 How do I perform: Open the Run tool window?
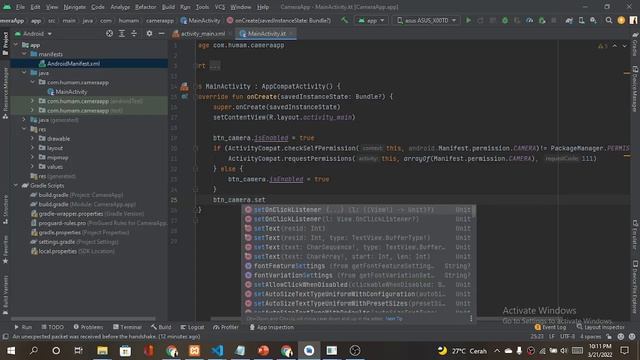point(23,327)
